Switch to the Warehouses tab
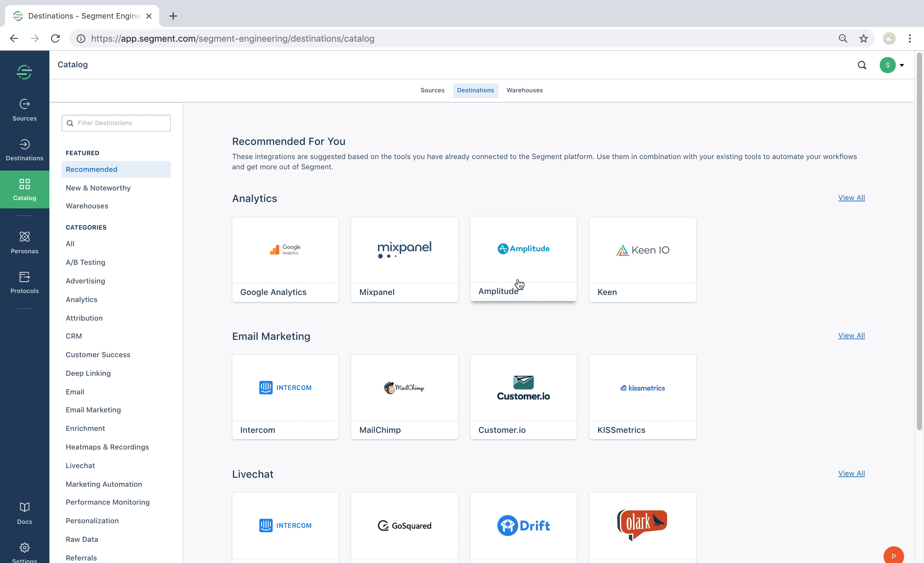This screenshot has height=563, width=924. [524, 90]
